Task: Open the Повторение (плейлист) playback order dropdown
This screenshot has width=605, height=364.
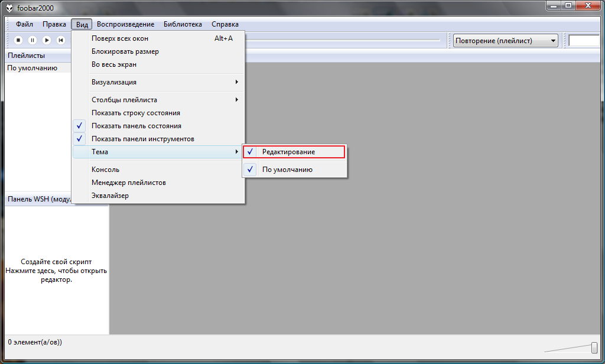Action: (x=505, y=41)
